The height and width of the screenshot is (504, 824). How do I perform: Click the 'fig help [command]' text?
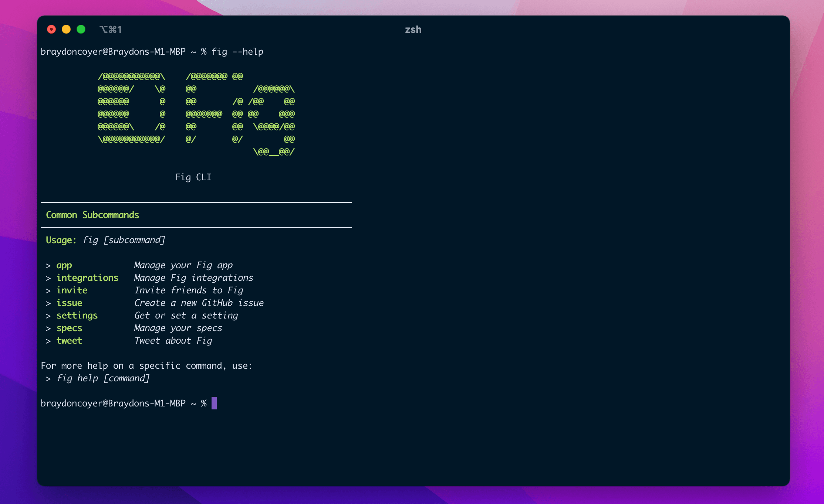pyautogui.click(x=103, y=378)
